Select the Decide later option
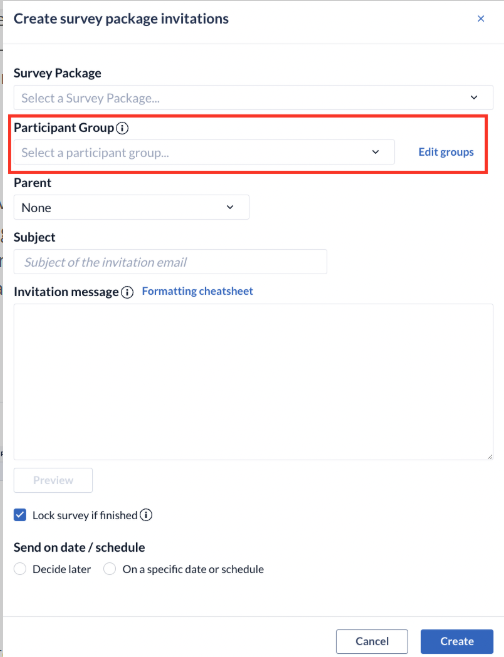 point(20,569)
